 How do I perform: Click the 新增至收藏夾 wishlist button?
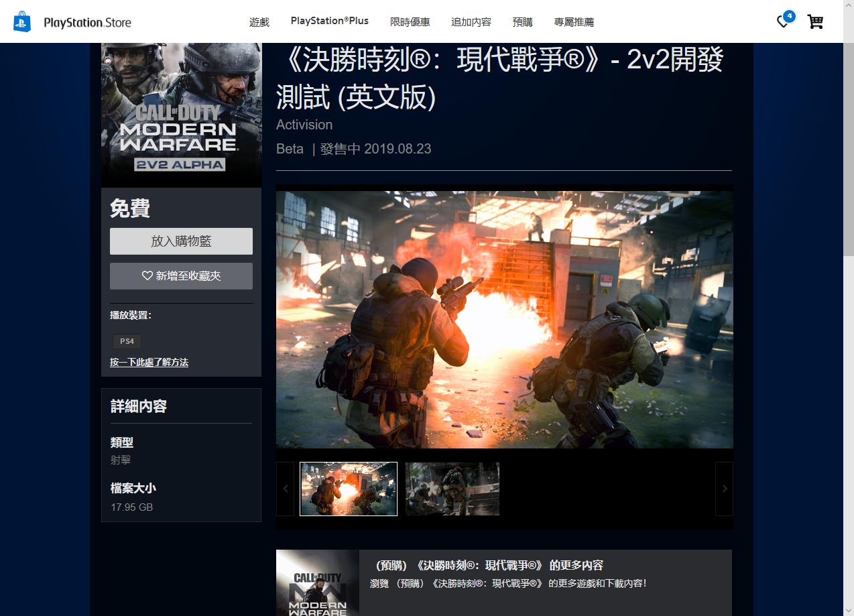click(181, 275)
